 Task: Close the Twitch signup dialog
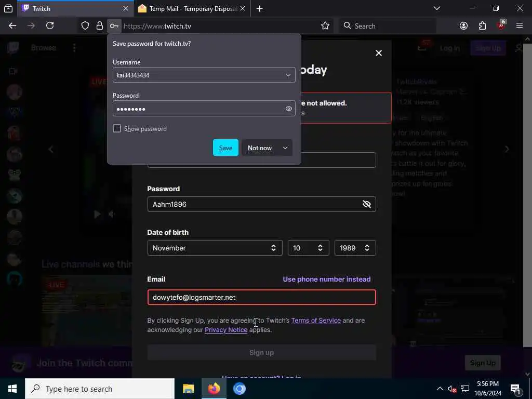click(x=379, y=53)
